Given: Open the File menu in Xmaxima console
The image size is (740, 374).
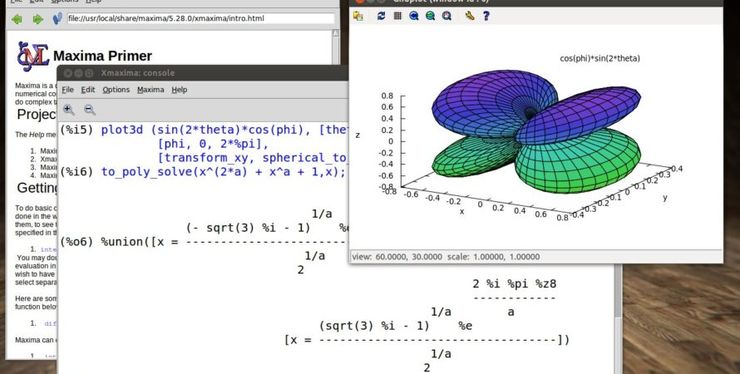Looking at the screenshot, I should (67, 90).
